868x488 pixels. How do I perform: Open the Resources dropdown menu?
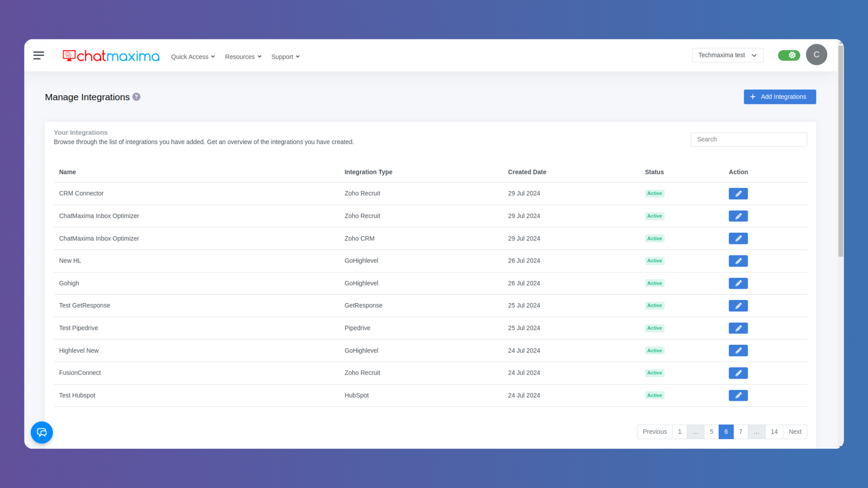(243, 56)
